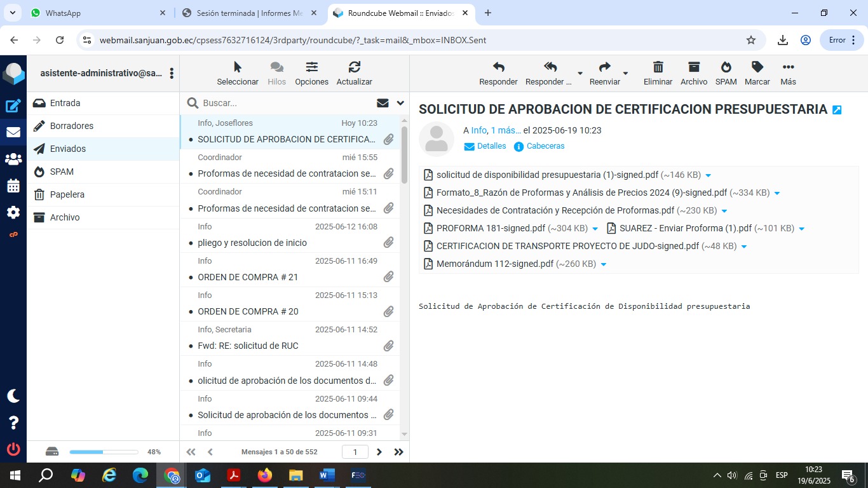Viewport: 868px width, 488px height.
Task: Click the Reenviar forward icon
Action: tap(604, 67)
